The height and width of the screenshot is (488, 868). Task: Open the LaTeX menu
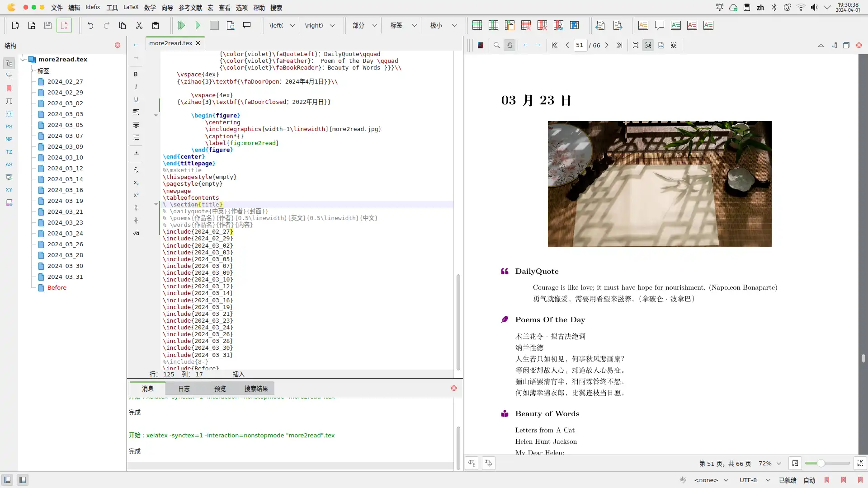point(131,7)
